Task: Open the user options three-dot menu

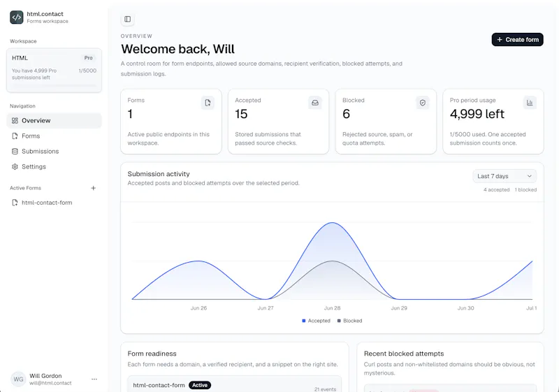Action: click(x=94, y=379)
